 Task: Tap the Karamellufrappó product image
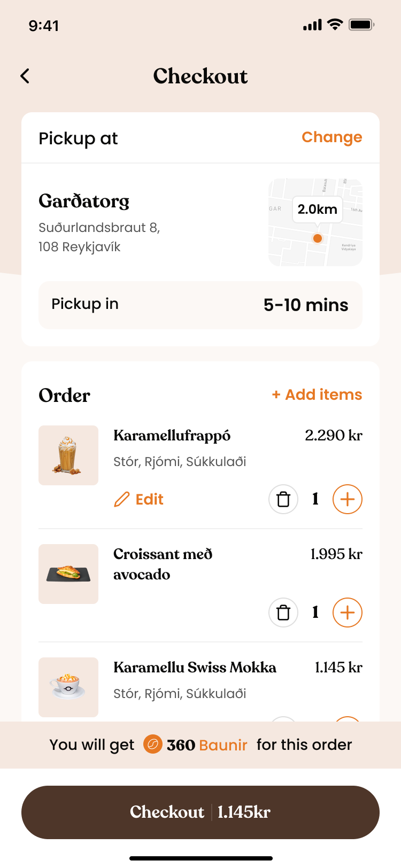point(68,455)
